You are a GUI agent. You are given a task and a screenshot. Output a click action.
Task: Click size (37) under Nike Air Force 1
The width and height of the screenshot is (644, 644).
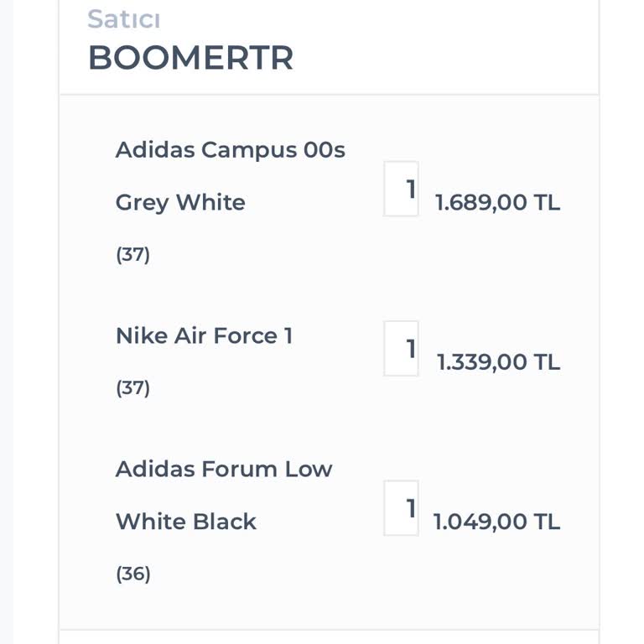coord(132,388)
